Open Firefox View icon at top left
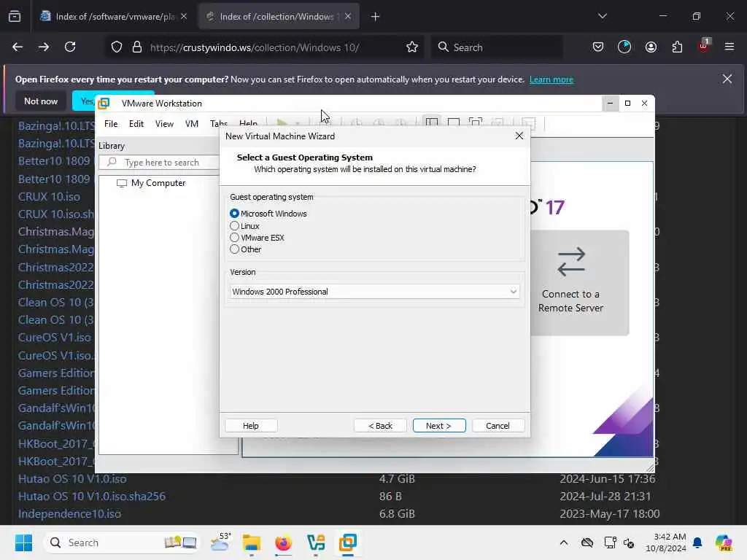 click(15, 17)
